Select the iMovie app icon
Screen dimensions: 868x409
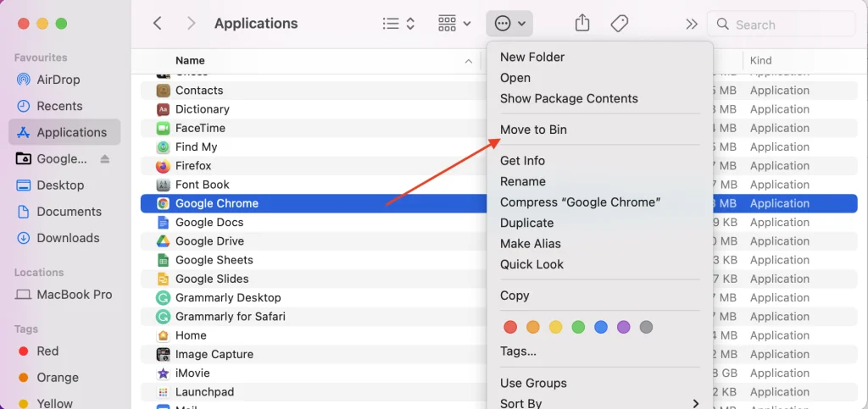163,373
